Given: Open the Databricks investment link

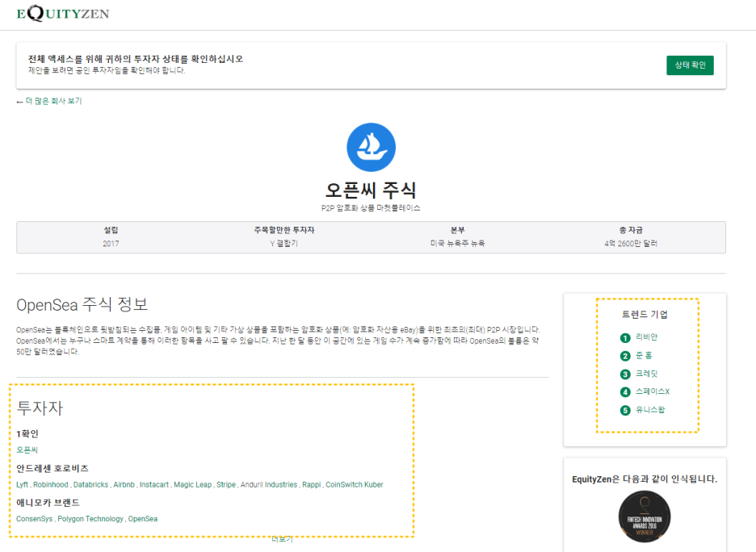Looking at the screenshot, I should pyautogui.click(x=90, y=484).
